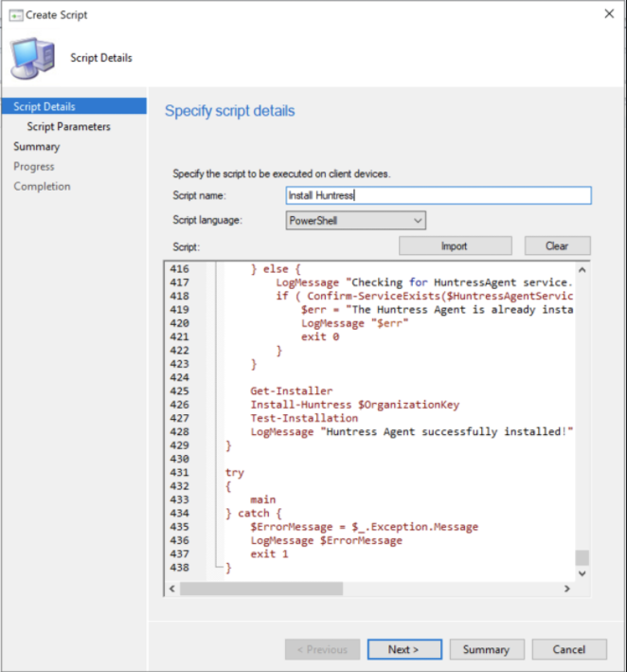
Task: Click 'Huntress Agent successfully installed!' log line
Action: [x=412, y=431]
